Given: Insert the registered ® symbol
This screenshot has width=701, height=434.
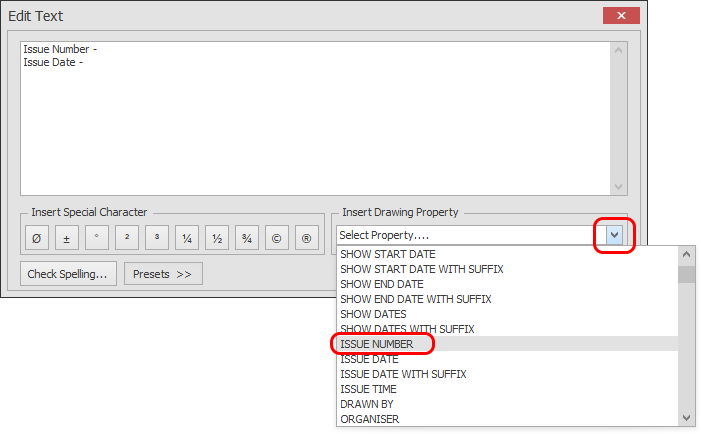Looking at the screenshot, I should pos(307,238).
